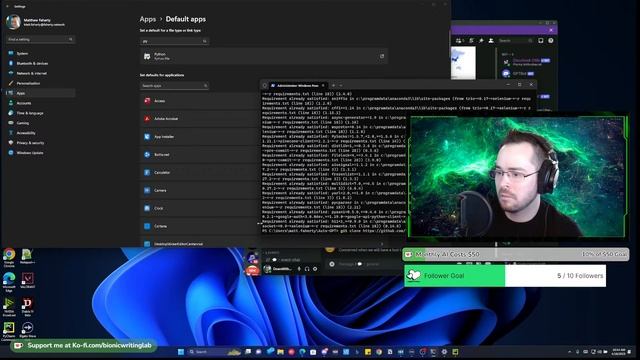This screenshot has width=640, height=360.
Task: Select Accounts in the Settings sidebar
Action: pos(40,103)
